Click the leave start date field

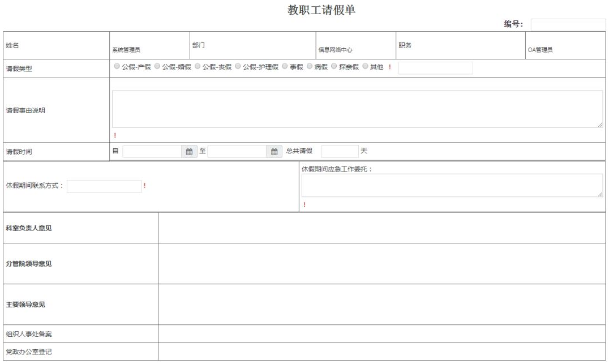(x=152, y=152)
